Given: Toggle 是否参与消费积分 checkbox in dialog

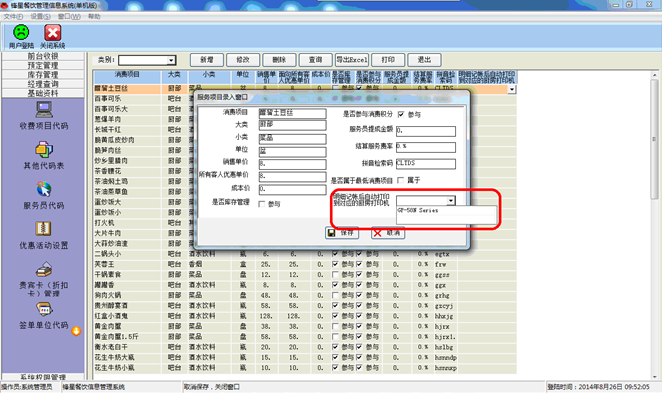Looking at the screenshot, I should (401, 114).
